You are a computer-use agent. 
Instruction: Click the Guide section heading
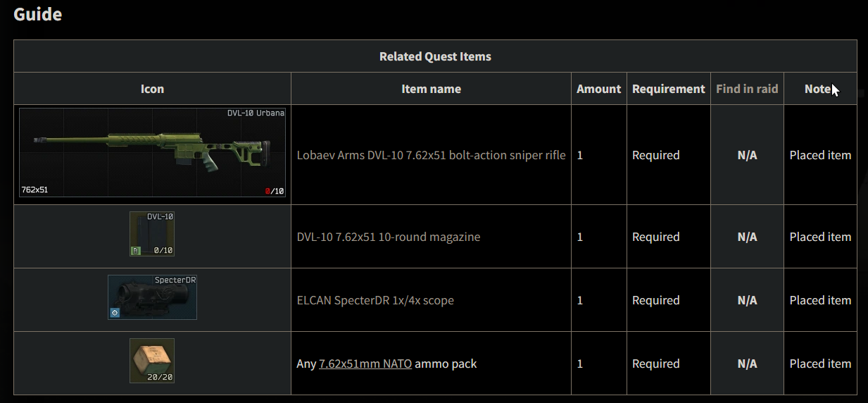click(37, 14)
